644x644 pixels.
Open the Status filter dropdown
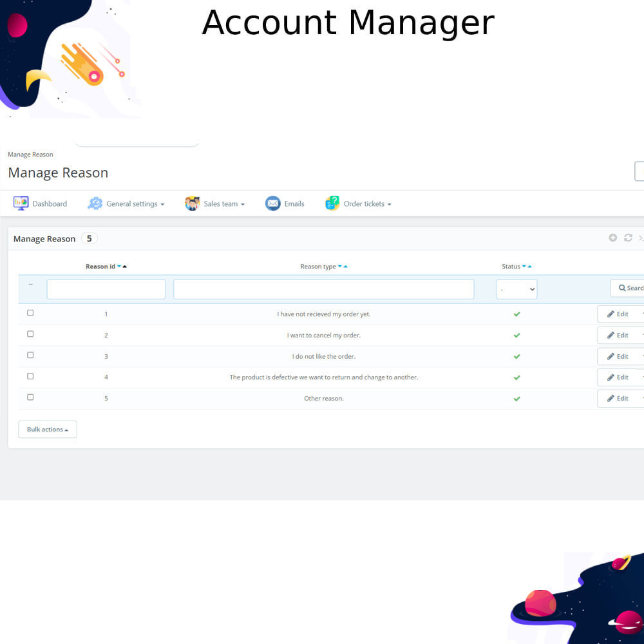516,289
